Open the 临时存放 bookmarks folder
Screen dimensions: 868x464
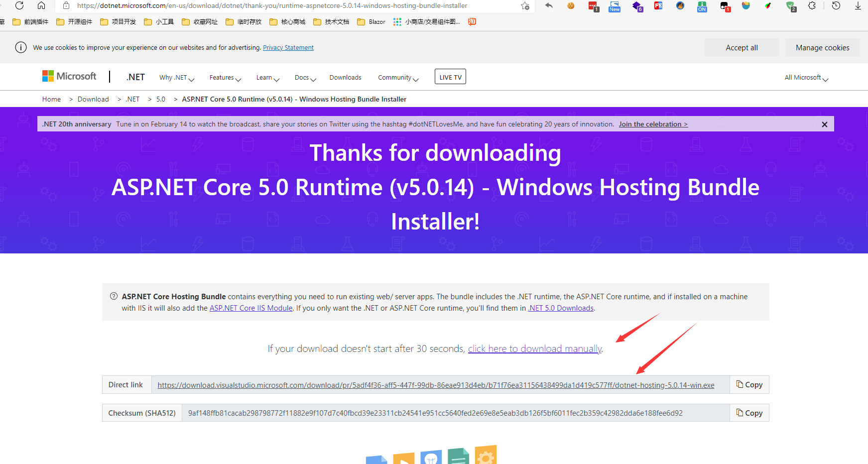(x=244, y=21)
